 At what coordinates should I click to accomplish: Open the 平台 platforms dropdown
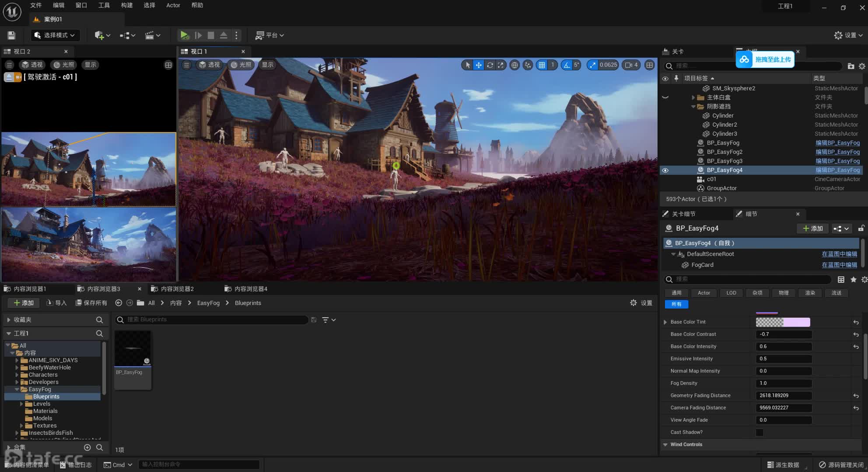[x=269, y=35]
